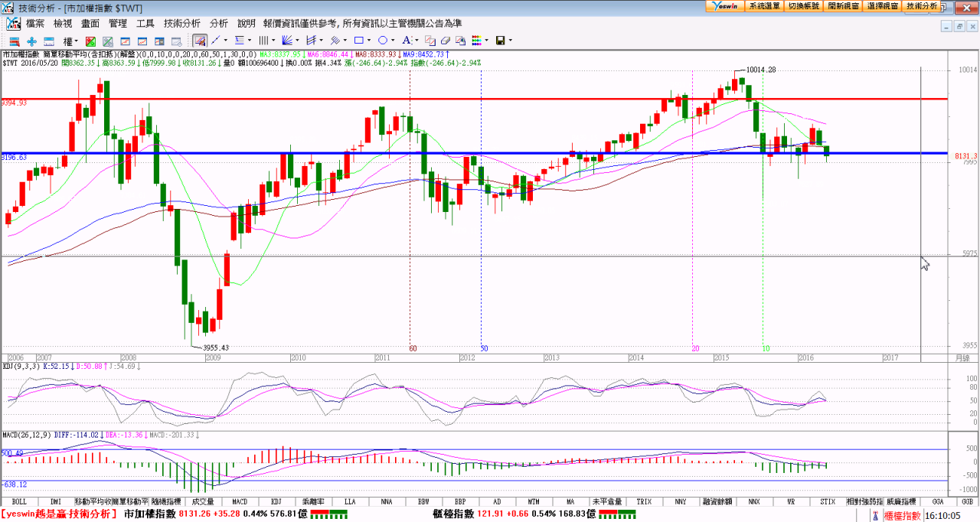980x522 pixels.
Task: Click the 櫃檯指數 item in status bar
Action: click(x=900, y=516)
